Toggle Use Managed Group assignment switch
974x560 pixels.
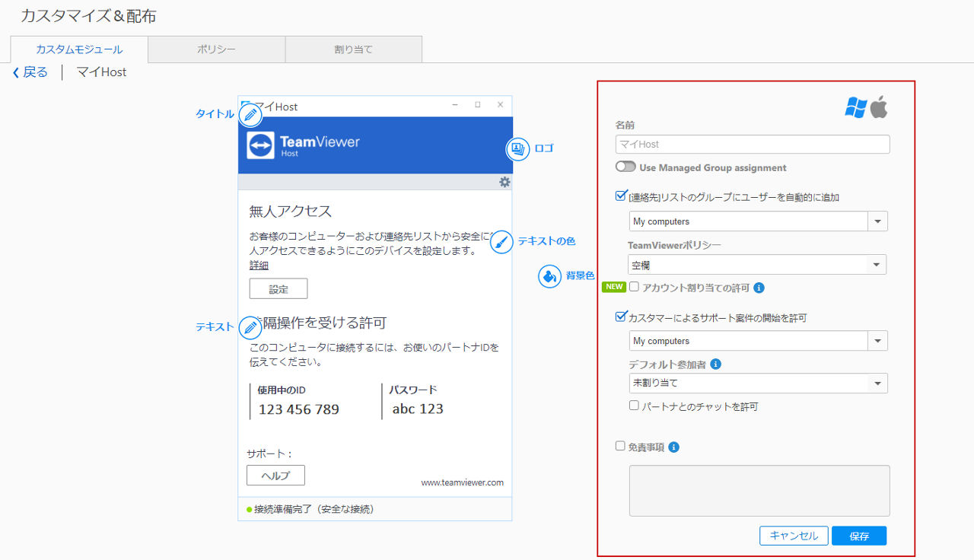point(625,167)
